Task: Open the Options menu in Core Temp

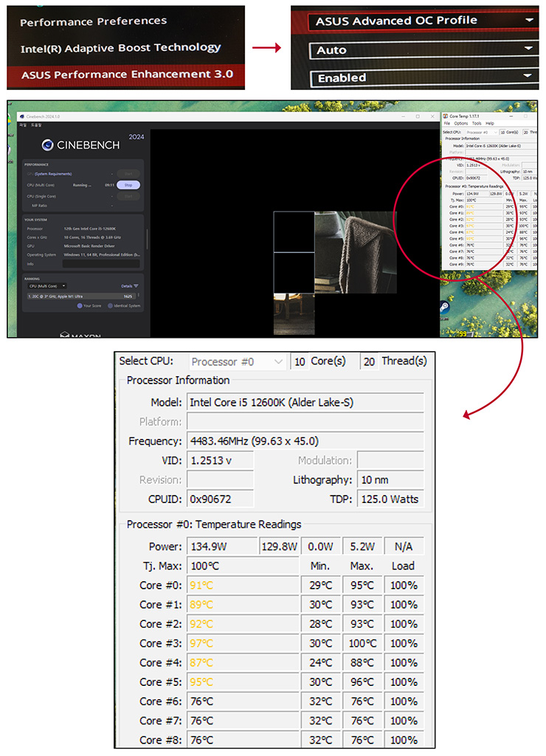Action: (460, 123)
